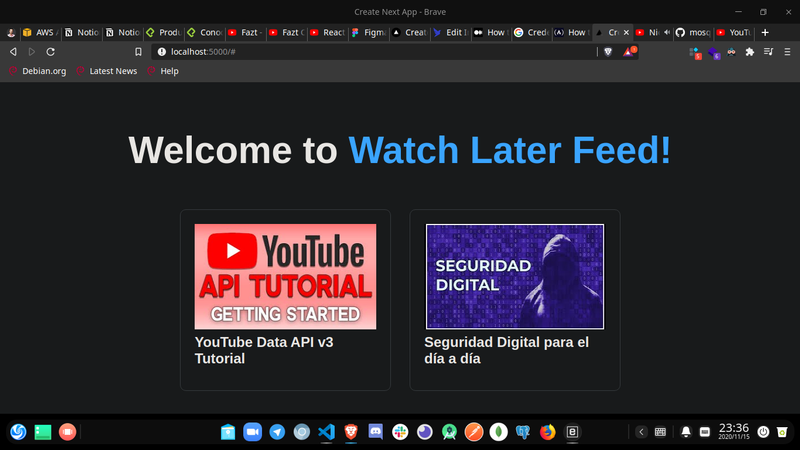Launch MongoDB Compass from the dock
This screenshot has height=450, width=800.
pos(498,432)
